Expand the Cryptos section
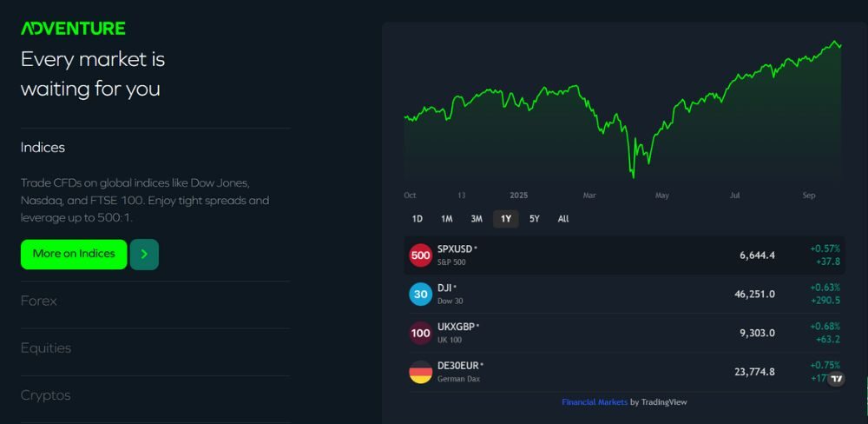This screenshot has height=424, width=868. pyautogui.click(x=46, y=395)
